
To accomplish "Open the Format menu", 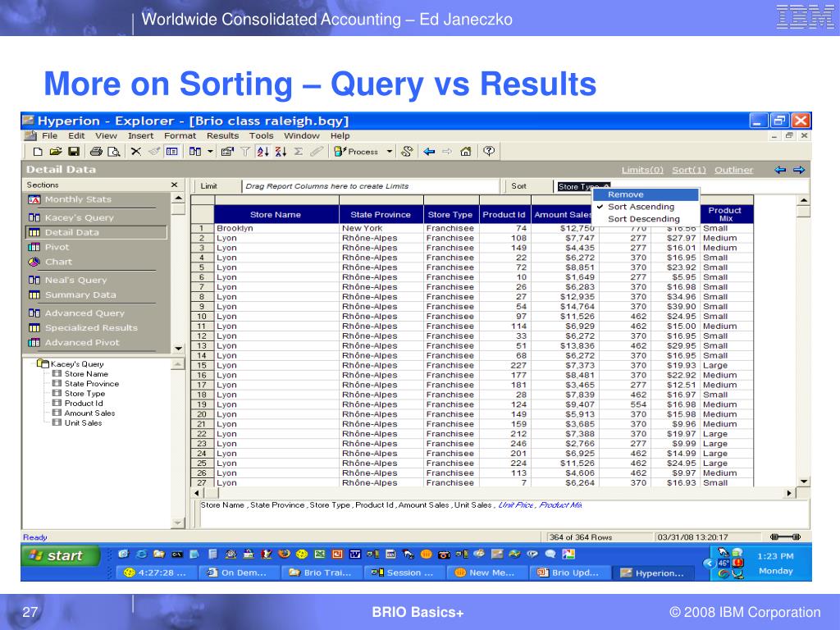I will [x=180, y=136].
